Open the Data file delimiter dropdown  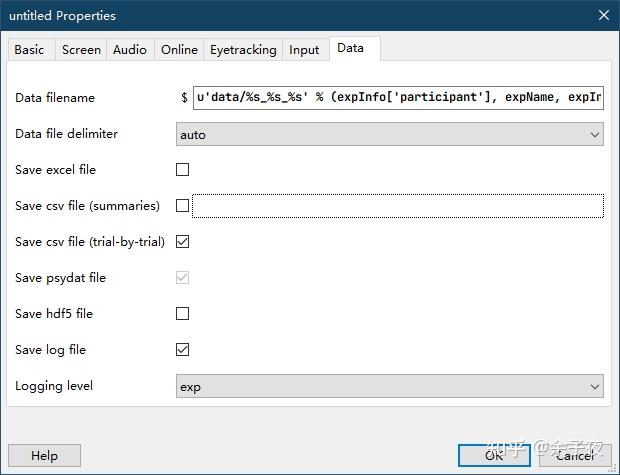click(x=390, y=134)
